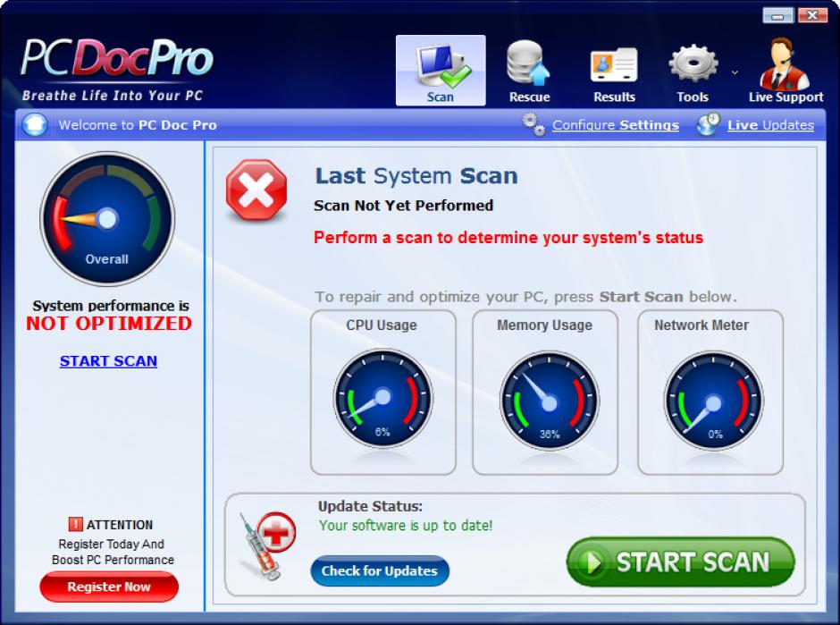Switch to the Rescue section
This screenshot has width=840, height=625.
point(529,71)
